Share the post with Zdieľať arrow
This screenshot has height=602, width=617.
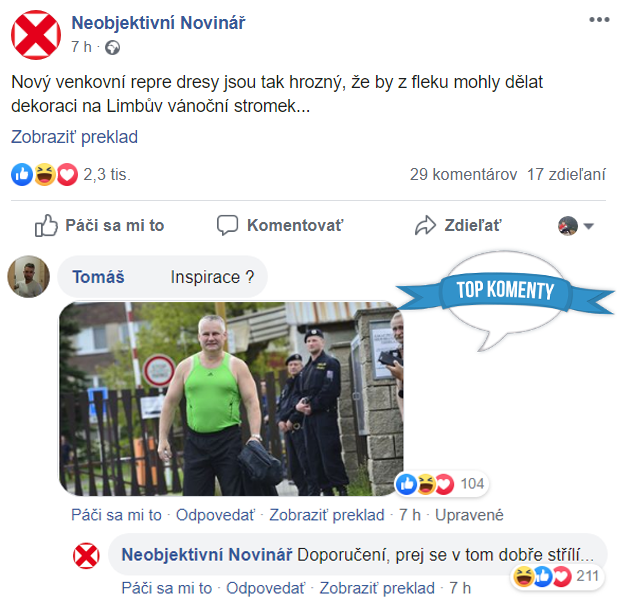[458, 225]
